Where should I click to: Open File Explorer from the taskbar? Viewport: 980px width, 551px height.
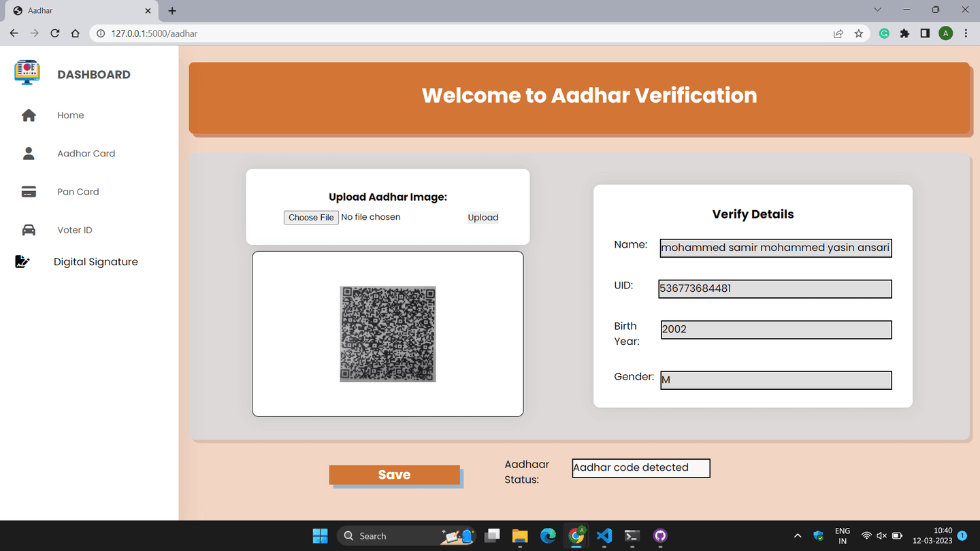click(520, 536)
